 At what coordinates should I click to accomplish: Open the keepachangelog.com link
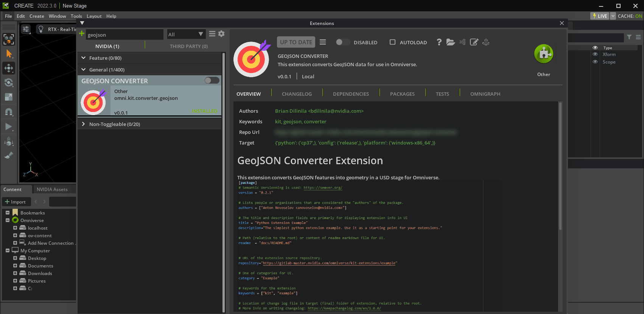coord(344,308)
